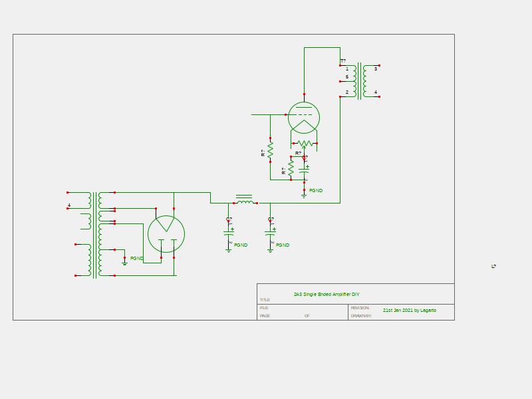
Task: Select the grid resistor left of triode
Action: pos(270,150)
